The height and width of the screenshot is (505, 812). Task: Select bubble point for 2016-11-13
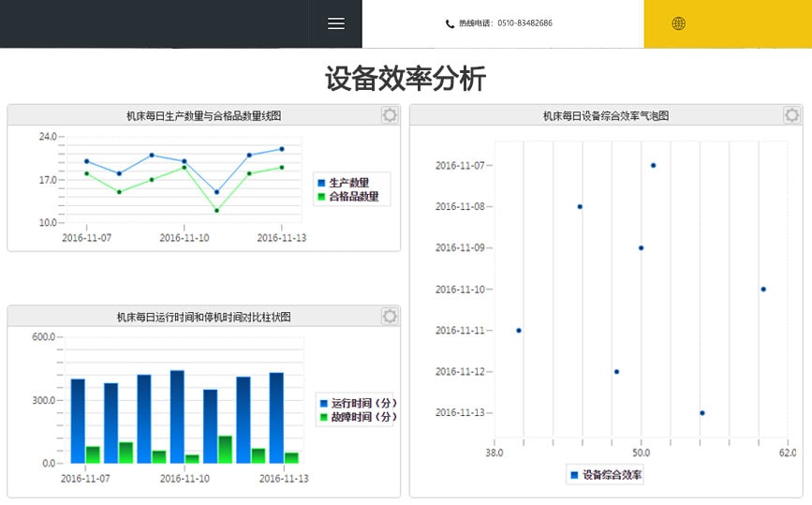pyautogui.click(x=702, y=413)
